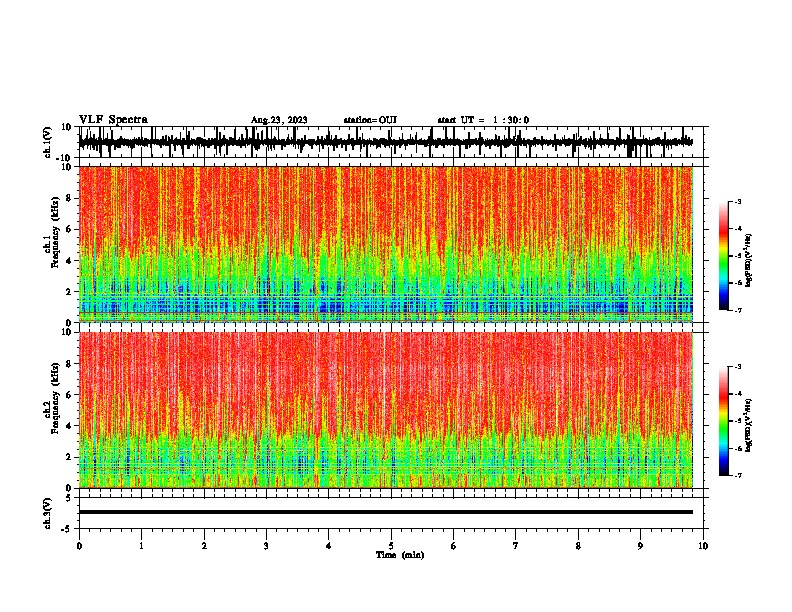Click time axis tick label "4"

coord(329,546)
